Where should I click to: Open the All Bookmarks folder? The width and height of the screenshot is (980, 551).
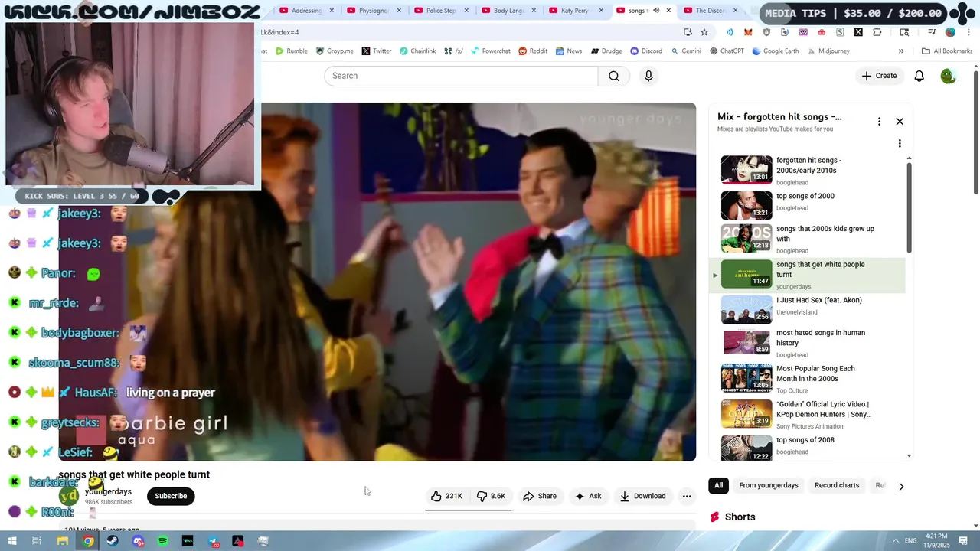tap(947, 51)
